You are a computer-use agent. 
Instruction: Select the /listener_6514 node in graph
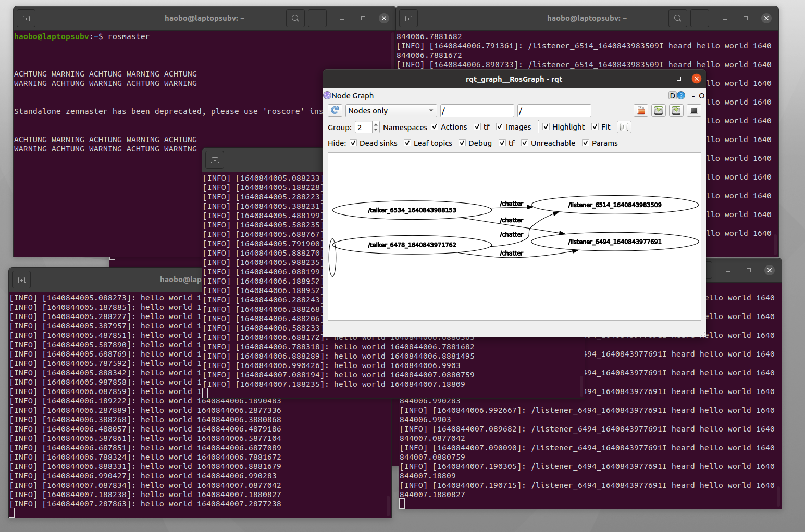pos(614,205)
